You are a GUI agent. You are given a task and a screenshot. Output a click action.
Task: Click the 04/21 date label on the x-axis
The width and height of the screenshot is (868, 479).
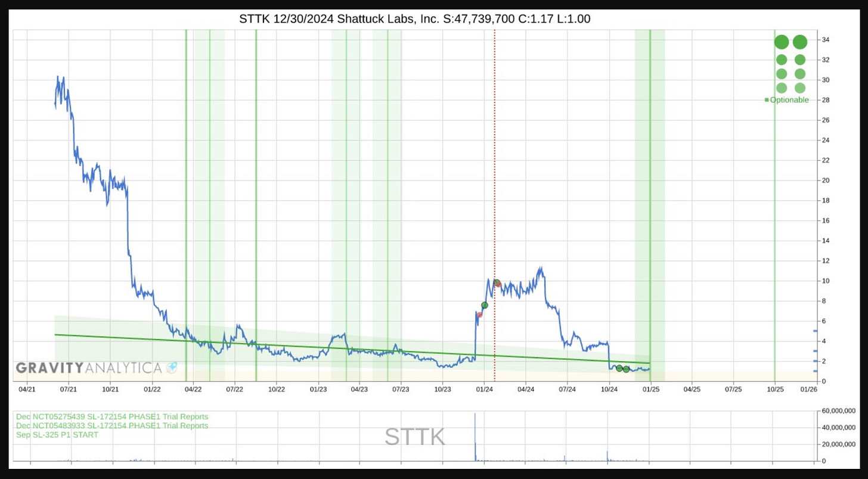(x=27, y=389)
